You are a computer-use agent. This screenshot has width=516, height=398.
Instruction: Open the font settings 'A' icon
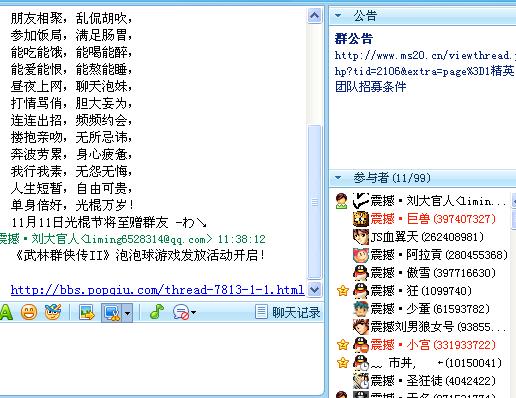[6, 312]
